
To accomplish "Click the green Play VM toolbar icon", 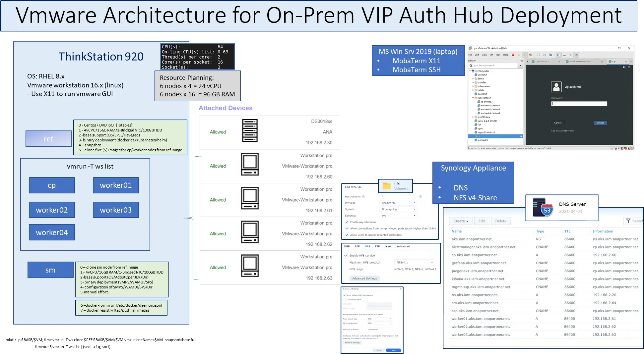I will [525, 55].
